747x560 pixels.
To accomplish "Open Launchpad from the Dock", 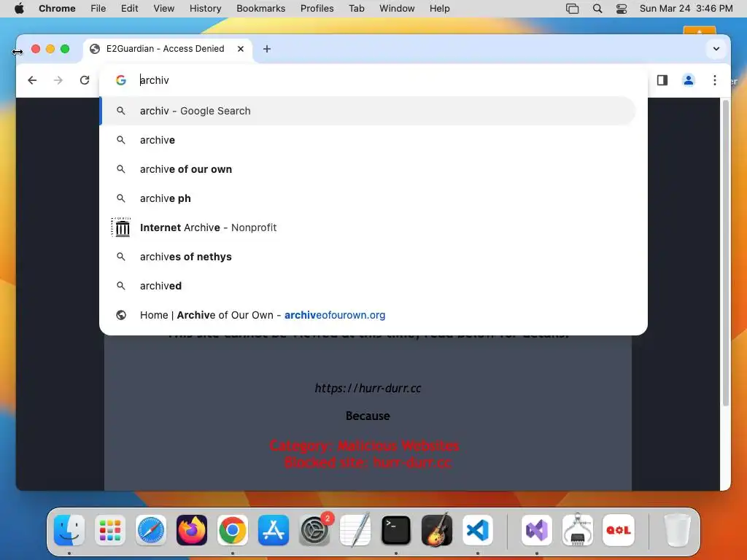I will click(110, 530).
